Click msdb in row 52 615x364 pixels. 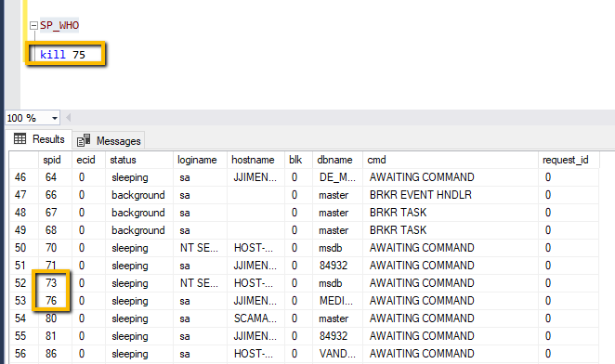tap(337, 283)
